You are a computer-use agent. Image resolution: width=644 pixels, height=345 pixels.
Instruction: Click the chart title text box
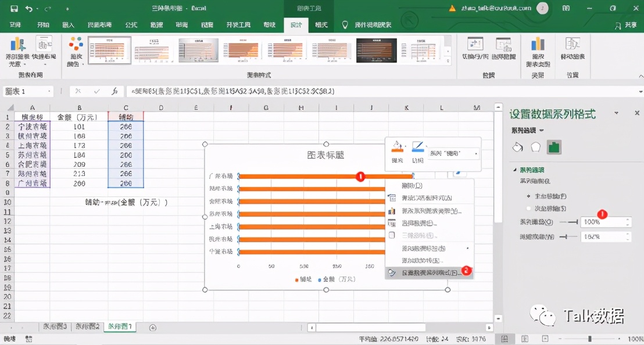(325, 155)
